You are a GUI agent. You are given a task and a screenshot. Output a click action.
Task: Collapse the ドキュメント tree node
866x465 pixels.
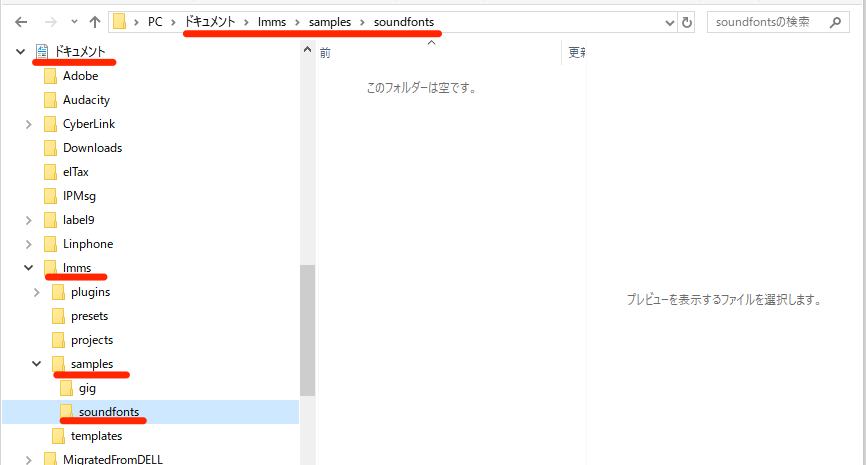tap(20, 51)
